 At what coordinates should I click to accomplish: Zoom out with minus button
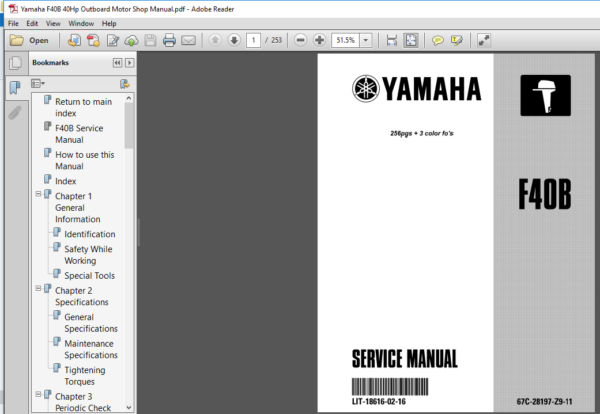tap(301, 40)
